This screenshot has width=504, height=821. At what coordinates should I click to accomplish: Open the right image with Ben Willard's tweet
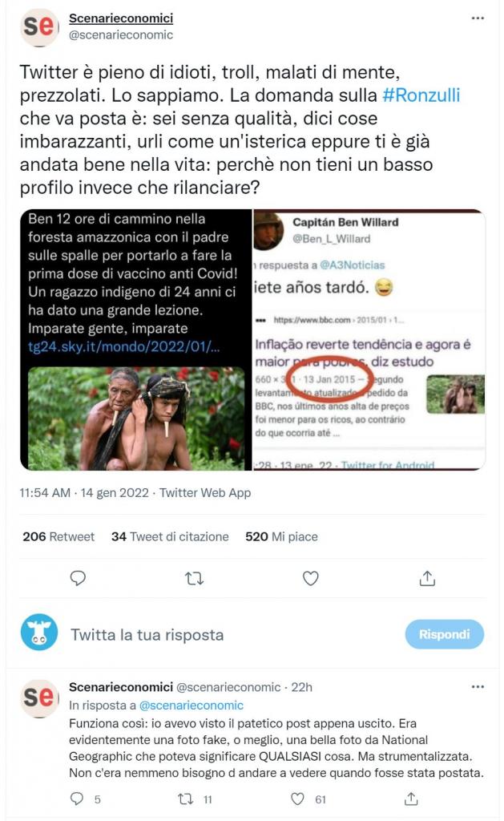click(369, 340)
